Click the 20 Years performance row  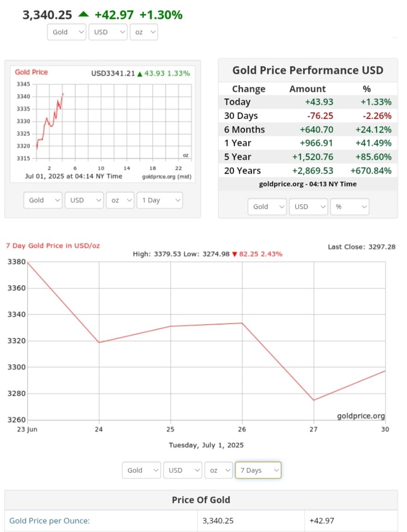[308, 170]
